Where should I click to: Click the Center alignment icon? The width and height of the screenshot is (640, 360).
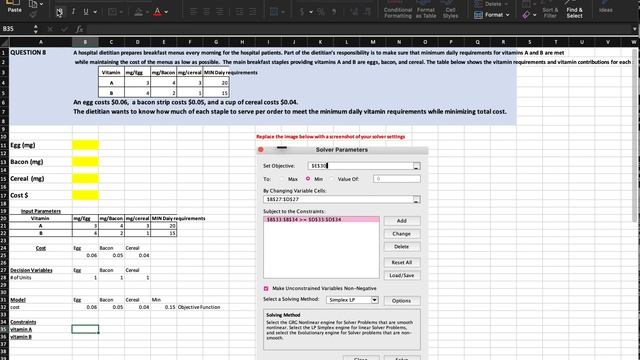pos(207,12)
